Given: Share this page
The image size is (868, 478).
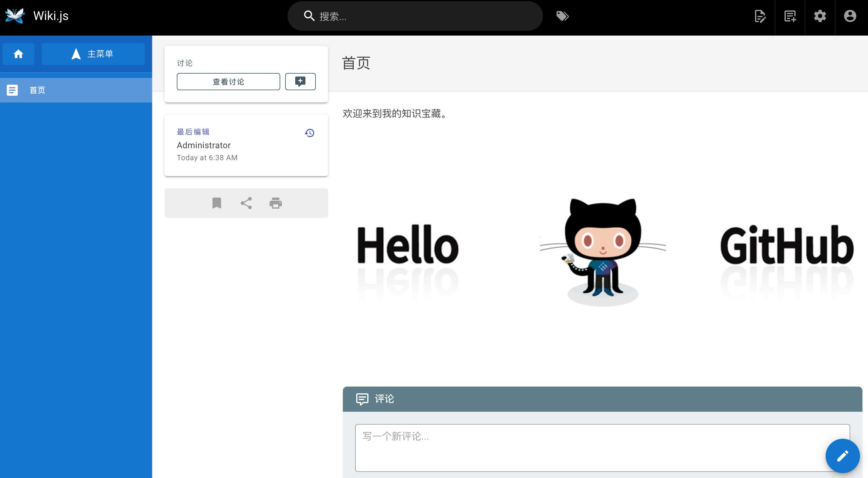Looking at the screenshot, I should pyautogui.click(x=246, y=203).
